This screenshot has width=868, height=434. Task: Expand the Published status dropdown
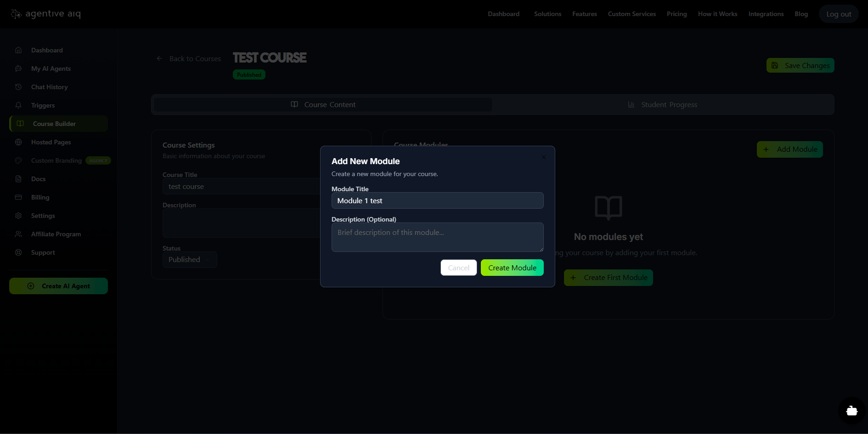[190, 260]
